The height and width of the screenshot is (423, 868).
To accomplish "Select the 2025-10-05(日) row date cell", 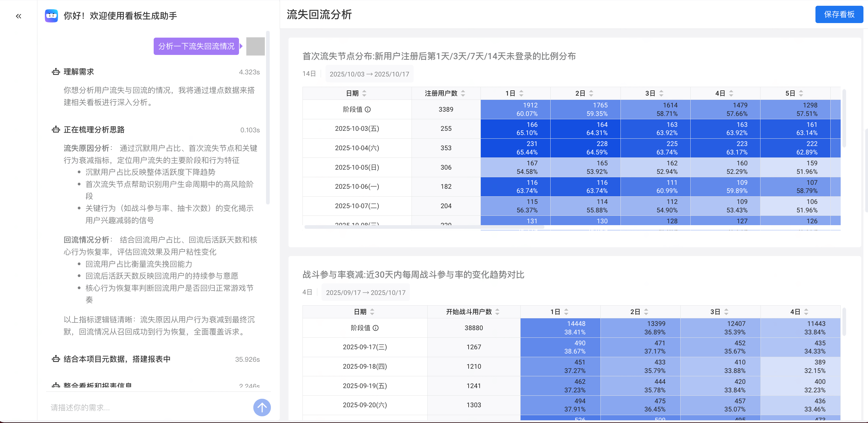I will [x=357, y=168].
